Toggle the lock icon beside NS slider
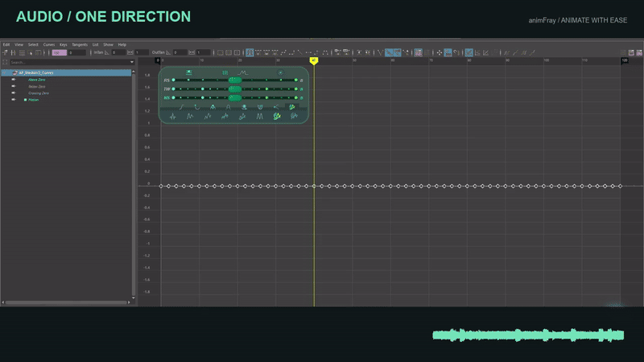644x362 pixels. [301, 97]
